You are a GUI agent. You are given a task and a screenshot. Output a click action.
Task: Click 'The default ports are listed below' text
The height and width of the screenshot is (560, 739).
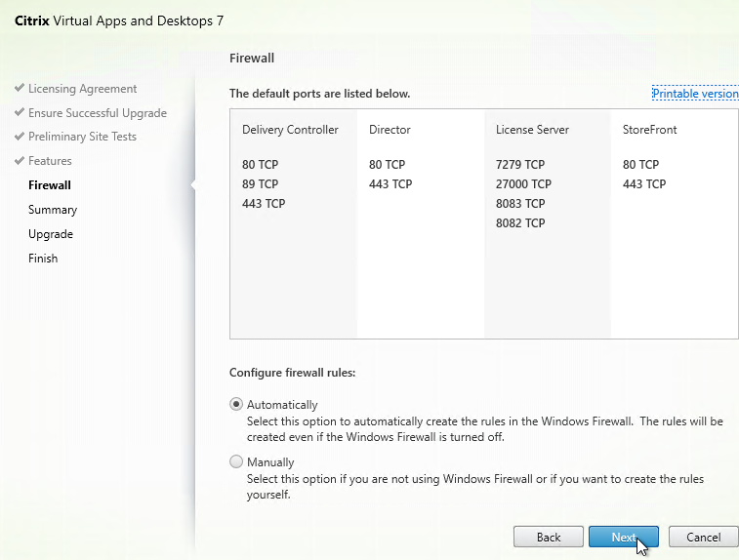tap(319, 94)
